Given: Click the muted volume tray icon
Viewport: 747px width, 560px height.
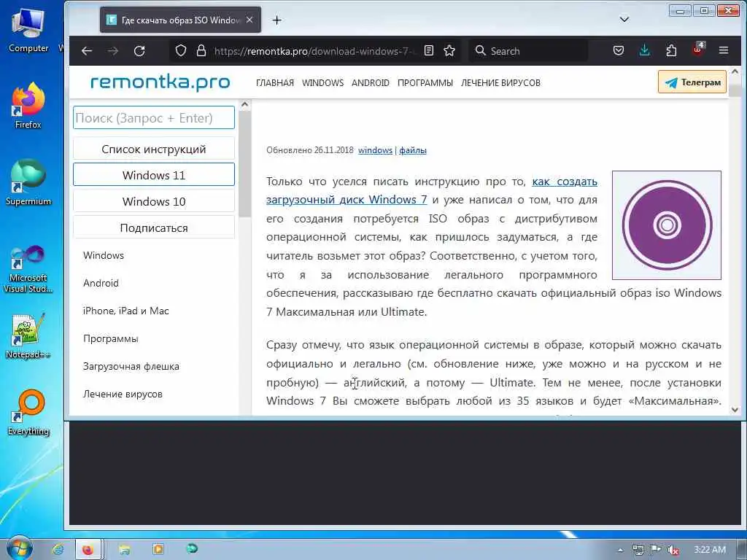Looking at the screenshot, I should coord(673,550).
